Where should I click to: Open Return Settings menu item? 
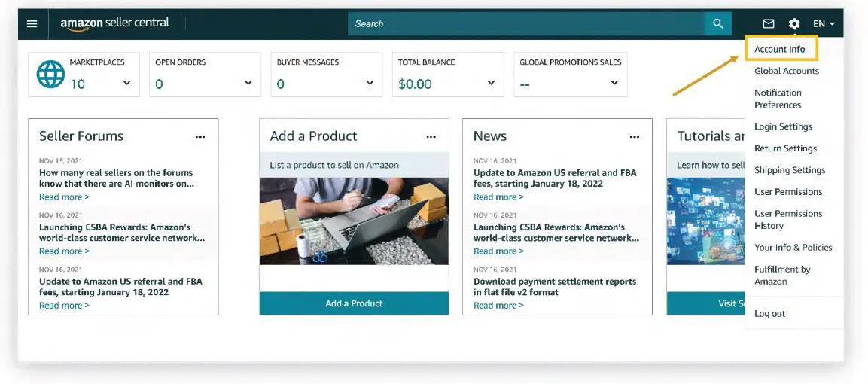coord(785,148)
